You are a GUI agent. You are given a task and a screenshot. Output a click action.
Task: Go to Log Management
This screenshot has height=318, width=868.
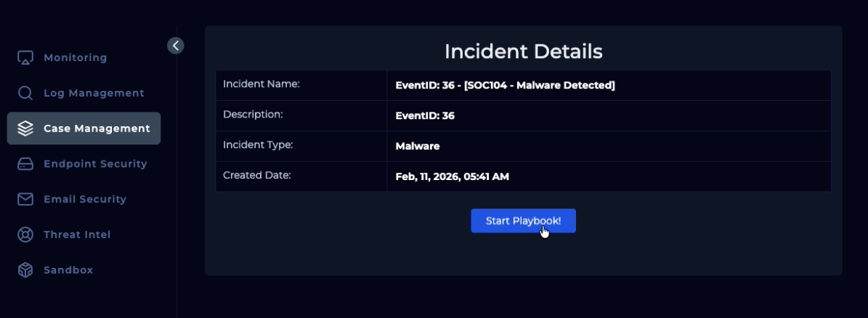(94, 93)
